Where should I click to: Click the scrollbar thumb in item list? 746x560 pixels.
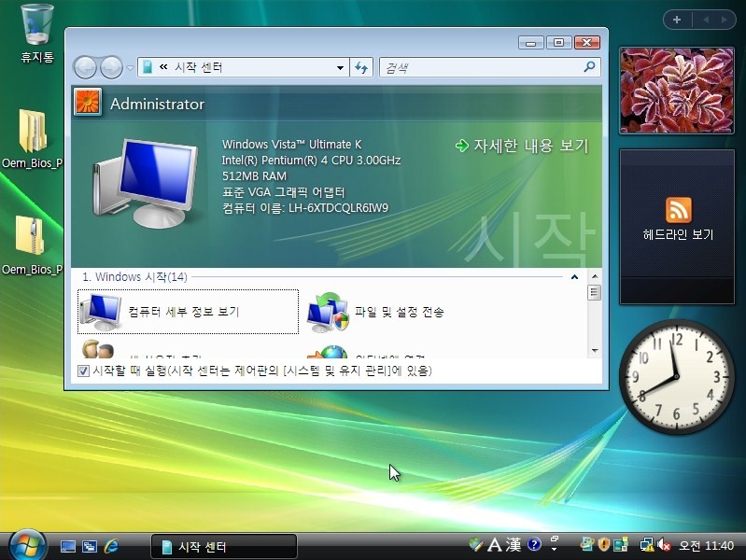pos(594,292)
